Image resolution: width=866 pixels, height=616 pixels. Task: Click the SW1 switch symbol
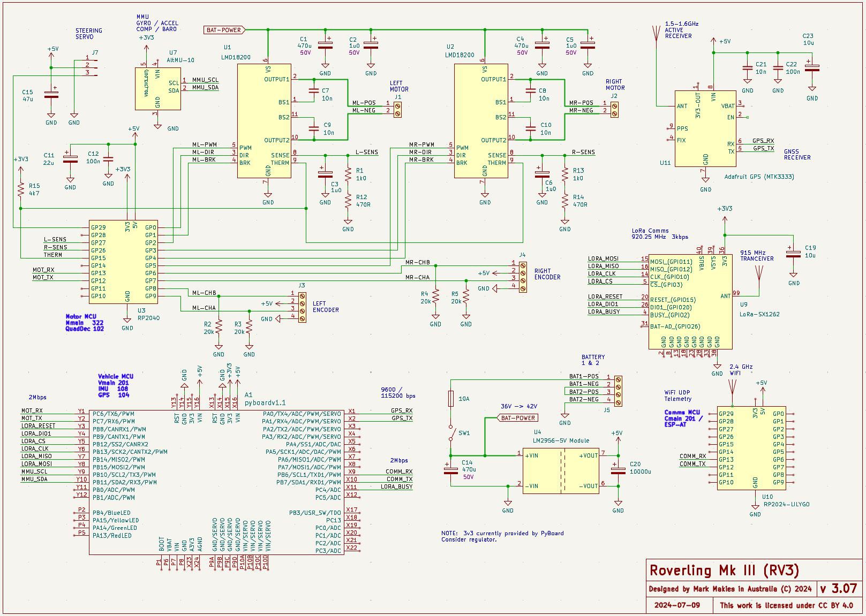pyautogui.click(x=453, y=434)
